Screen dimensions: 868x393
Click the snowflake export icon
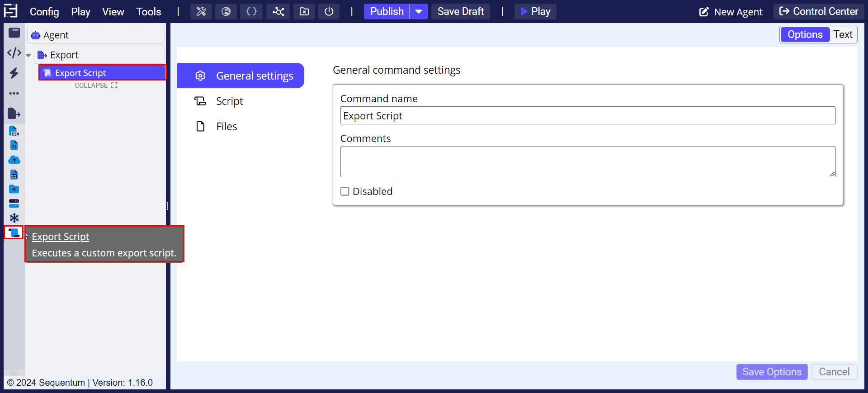point(14,218)
